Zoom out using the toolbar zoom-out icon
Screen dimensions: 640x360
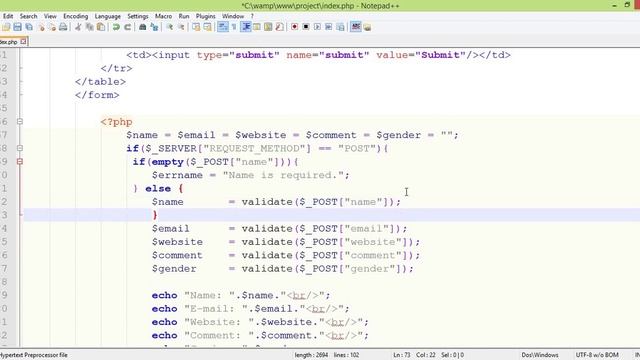point(181,27)
